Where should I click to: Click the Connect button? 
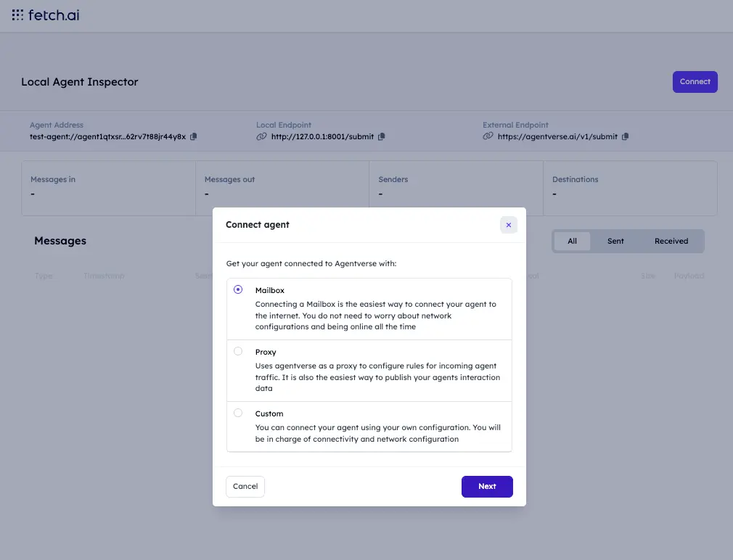pyautogui.click(x=695, y=81)
